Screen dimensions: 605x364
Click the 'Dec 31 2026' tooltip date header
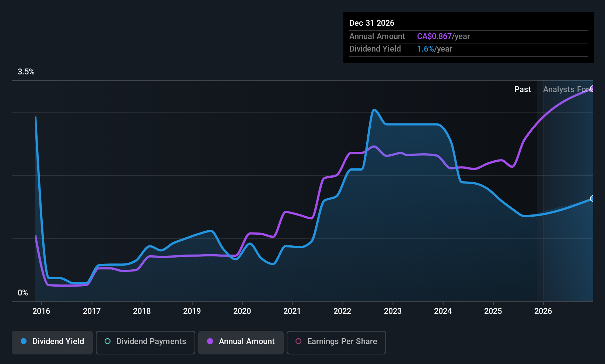(x=372, y=23)
